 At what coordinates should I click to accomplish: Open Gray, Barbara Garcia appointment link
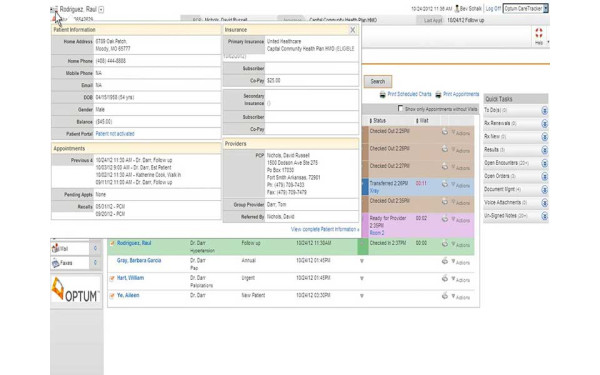139,261
